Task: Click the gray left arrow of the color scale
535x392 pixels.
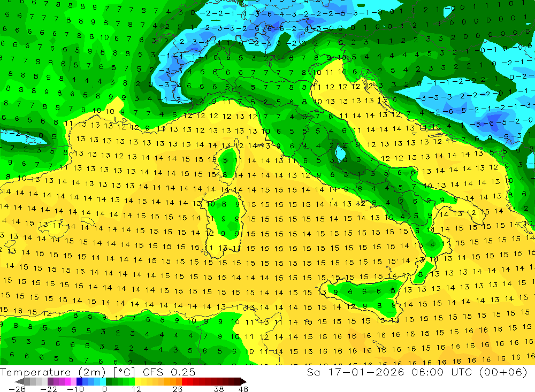Action: pos(19,381)
